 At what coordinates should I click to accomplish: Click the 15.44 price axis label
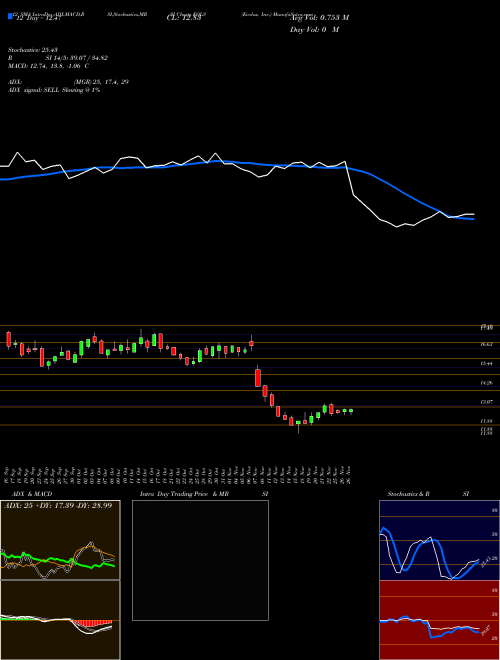click(x=487, y=363)
